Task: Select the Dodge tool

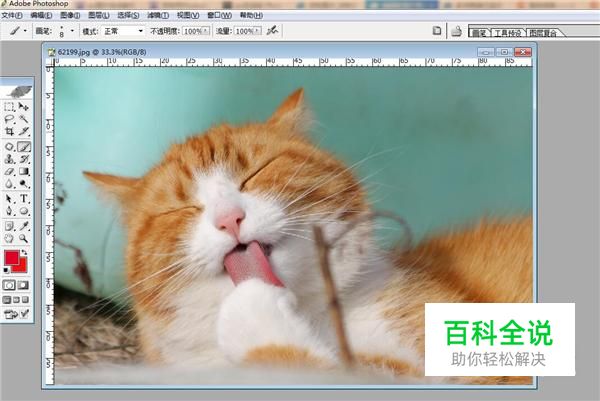Action: click(x=24, y=184)
